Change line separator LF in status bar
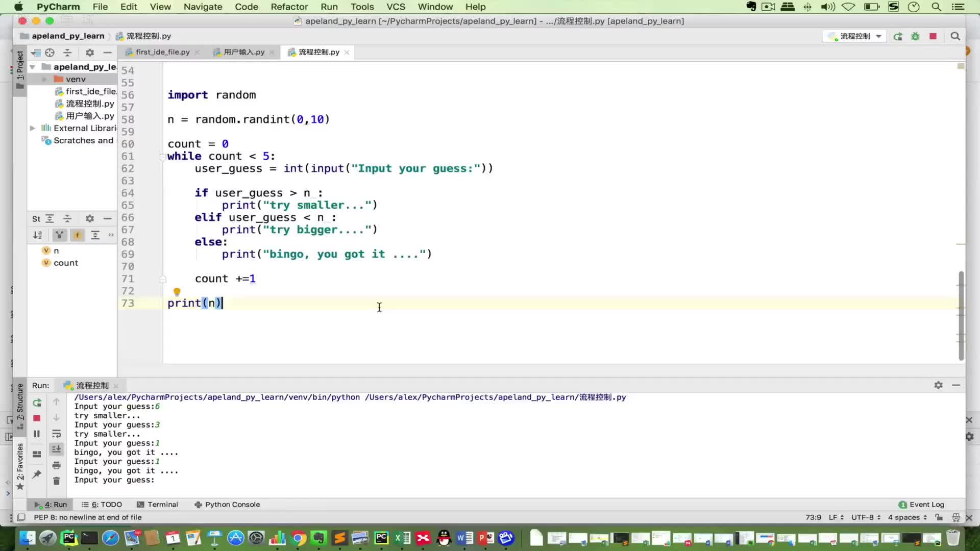980x551 pixels. coord(836,517)
